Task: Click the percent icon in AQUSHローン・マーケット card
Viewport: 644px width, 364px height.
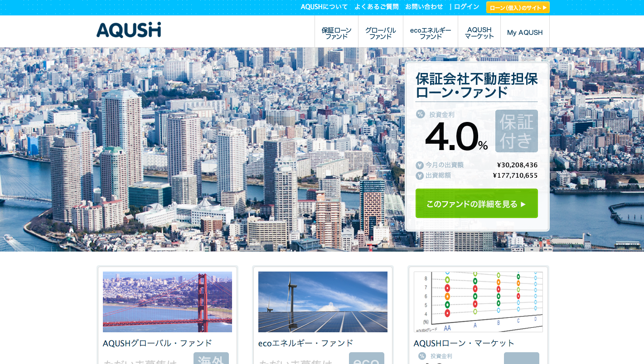Action: click(422, 356)
